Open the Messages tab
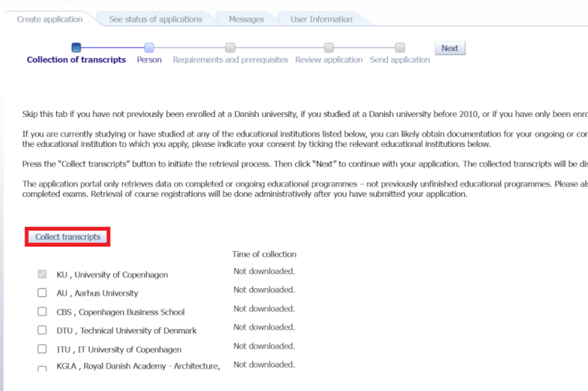This screenshot has width=588, height=391. 246,20
